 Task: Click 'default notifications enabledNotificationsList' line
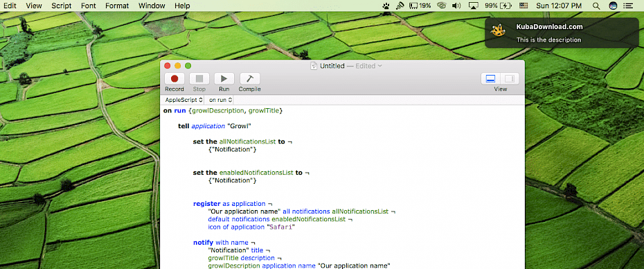click(x=280, y=219)
